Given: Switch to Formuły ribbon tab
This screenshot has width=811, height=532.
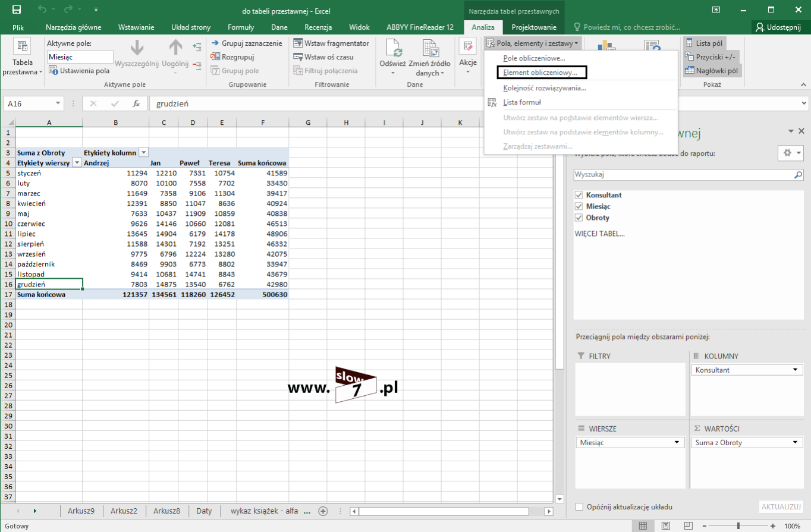Looking at the screenshot, I should coord(241,27).
